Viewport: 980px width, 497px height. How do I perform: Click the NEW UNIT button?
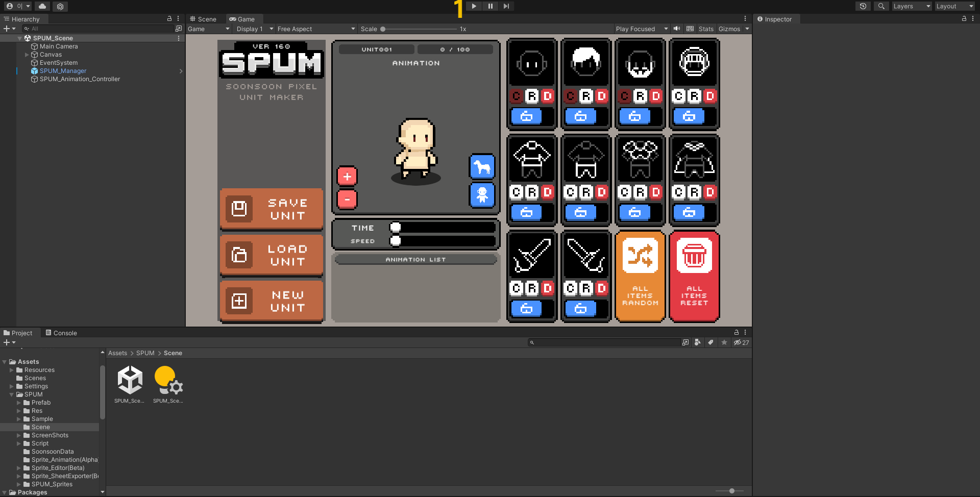[x=272, y=301]
